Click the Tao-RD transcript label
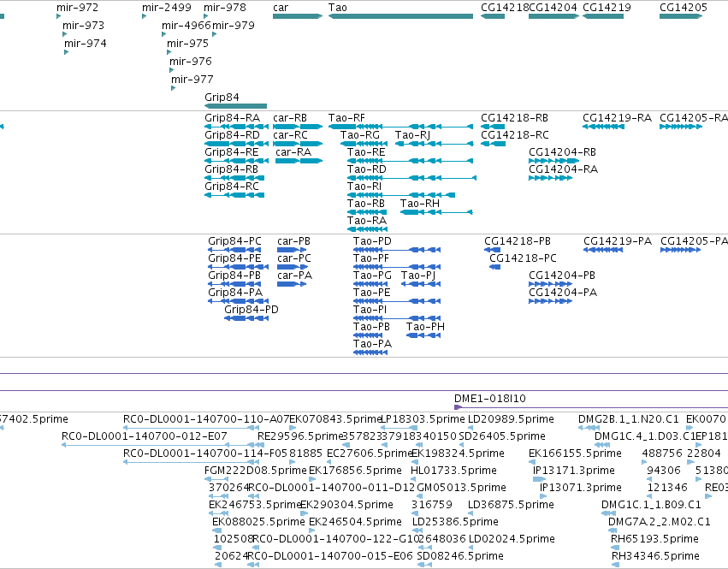Image resolution: width=728 pixels, height=569 pixels. pyautogui.click(x=367, y=169)
